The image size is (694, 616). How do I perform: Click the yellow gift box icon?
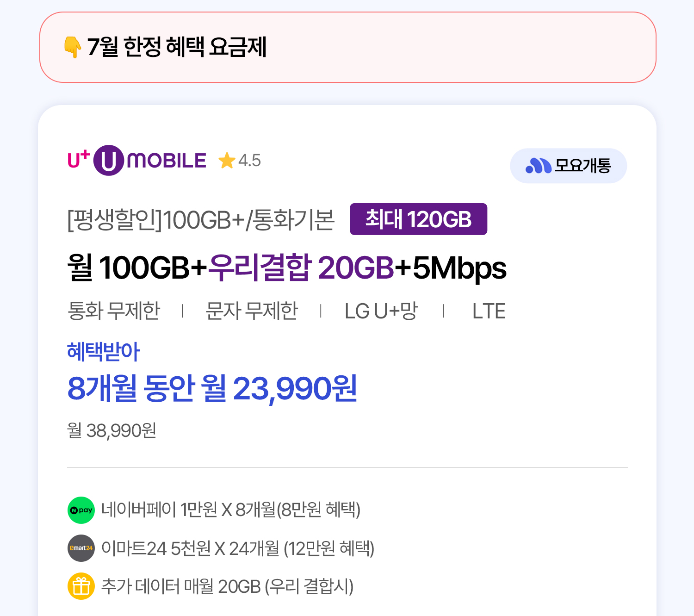point(81,586)
